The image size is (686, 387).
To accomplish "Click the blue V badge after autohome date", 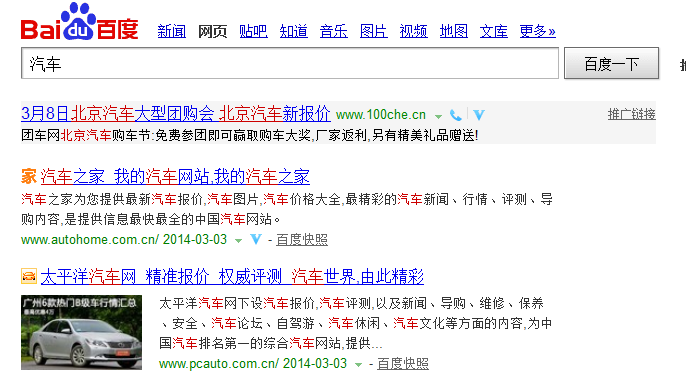I will (256, 239).
